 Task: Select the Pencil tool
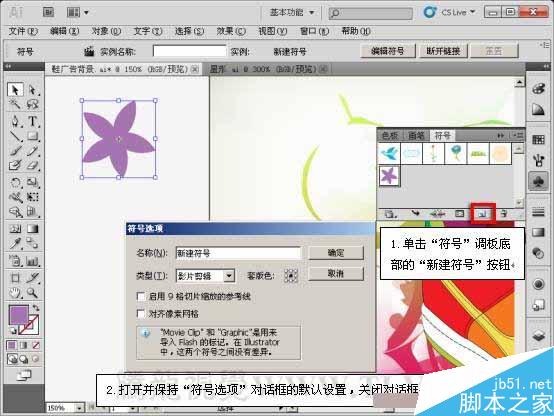click(x=33, y=151)
